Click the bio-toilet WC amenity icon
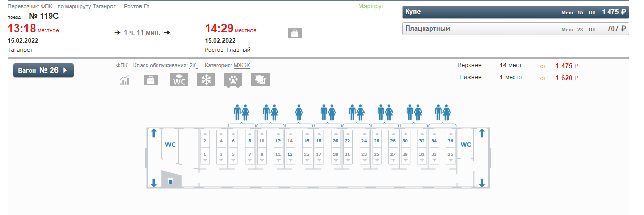This screenshot has width=644, height=215. click(179, 80)
